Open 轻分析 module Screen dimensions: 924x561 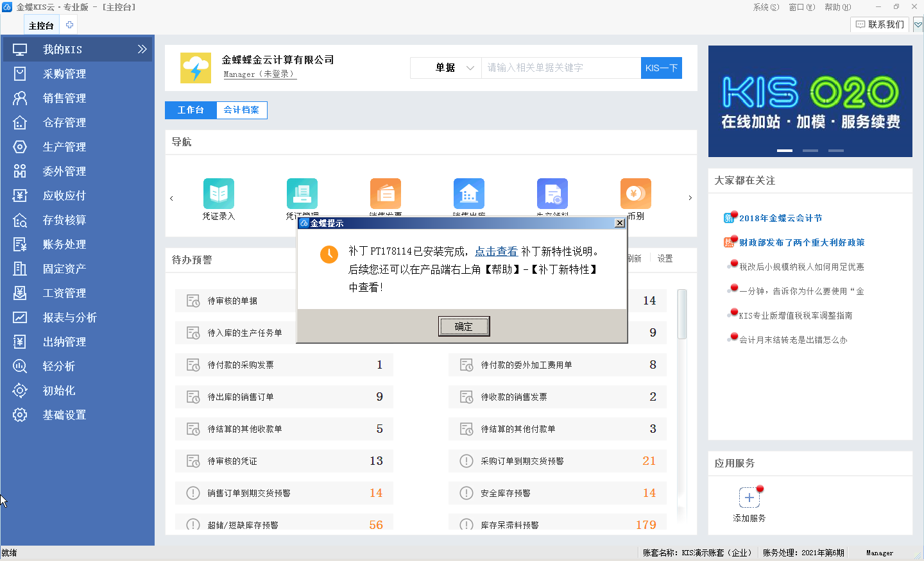77,366
